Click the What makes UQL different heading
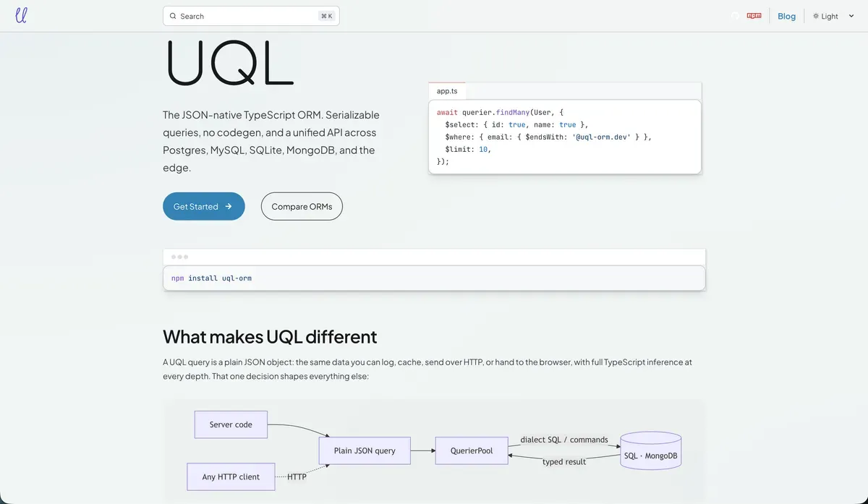This screenshot has height=504, width=868. [270, 336]
